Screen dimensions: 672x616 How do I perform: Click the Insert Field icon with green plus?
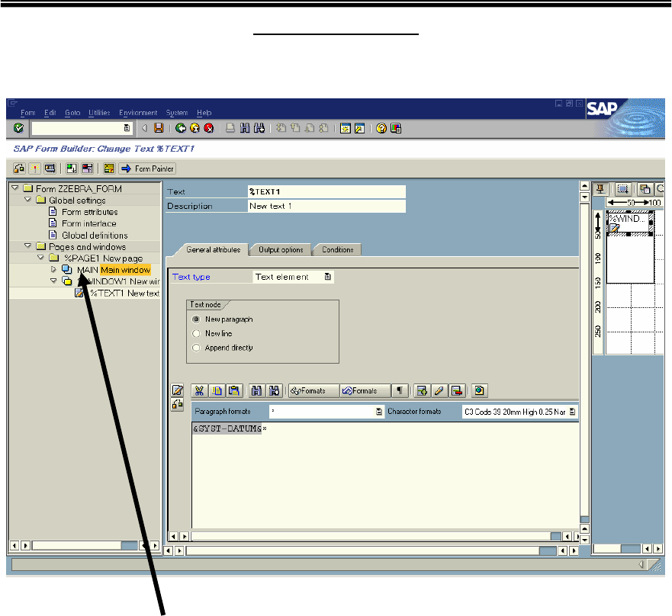[x=422, y=390]
